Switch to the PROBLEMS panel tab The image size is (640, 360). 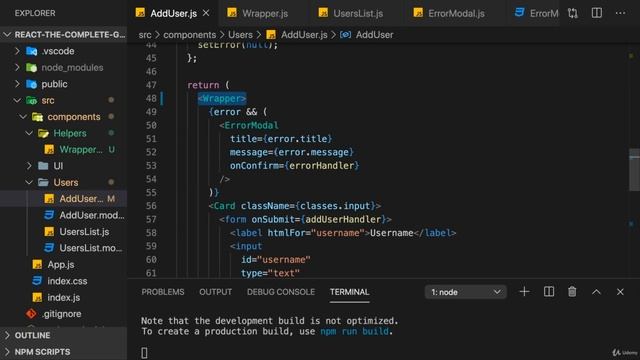point(163,292)
